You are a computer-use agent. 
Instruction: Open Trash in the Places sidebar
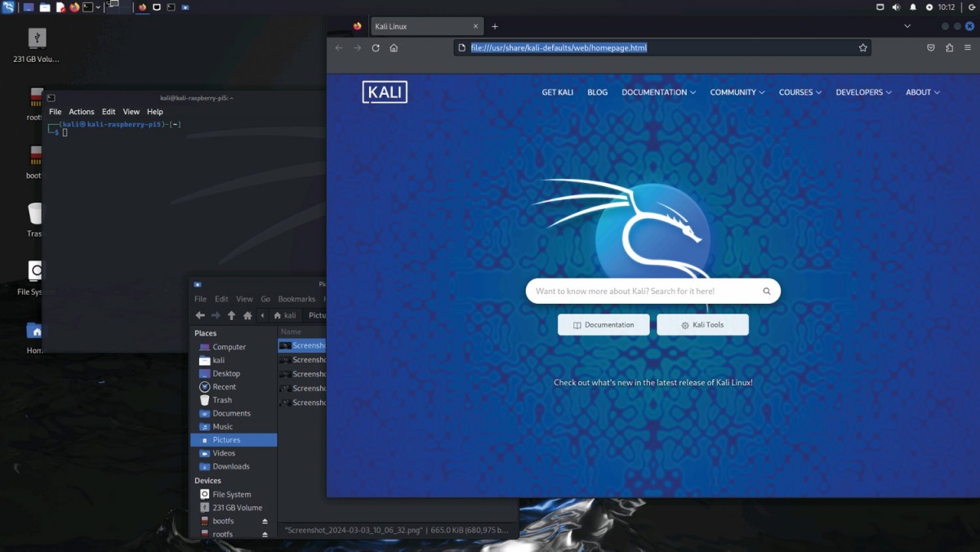pyautogui.click(x=233, y=400)
